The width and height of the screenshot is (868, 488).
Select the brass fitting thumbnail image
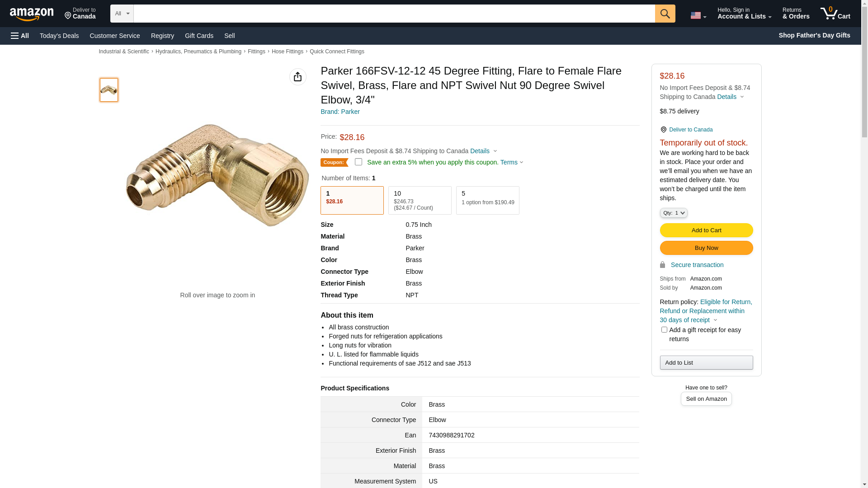tap(109, 90)
